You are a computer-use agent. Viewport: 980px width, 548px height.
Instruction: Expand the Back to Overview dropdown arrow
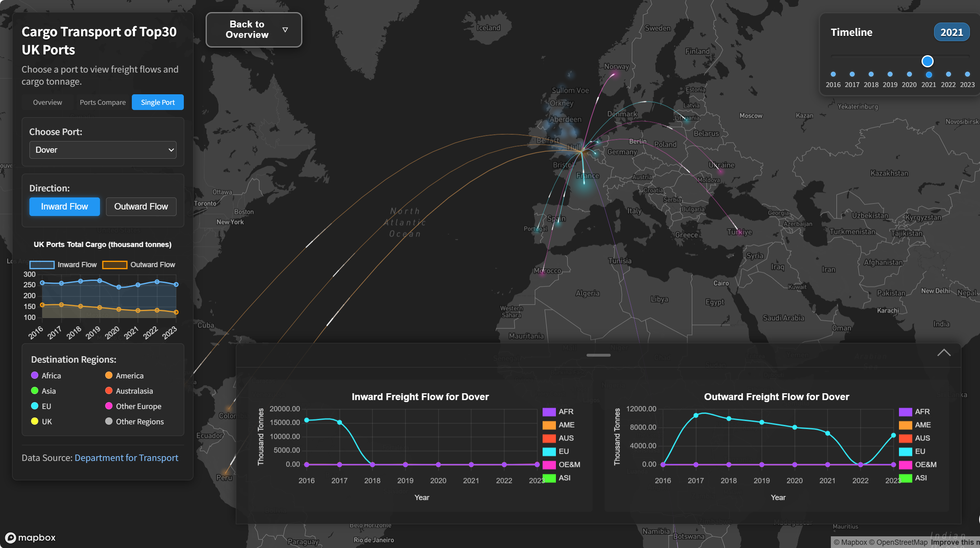pyautogui.click(x=285, y=29)
